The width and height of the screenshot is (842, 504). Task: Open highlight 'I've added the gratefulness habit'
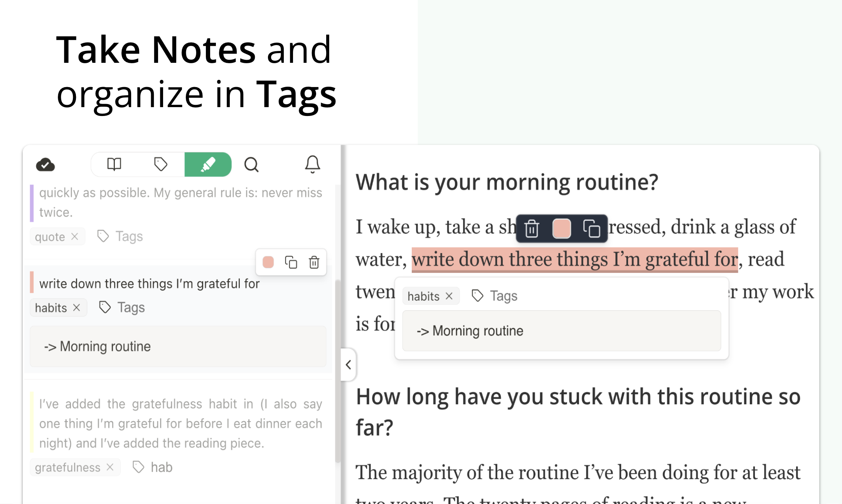(x=180, y=423)
